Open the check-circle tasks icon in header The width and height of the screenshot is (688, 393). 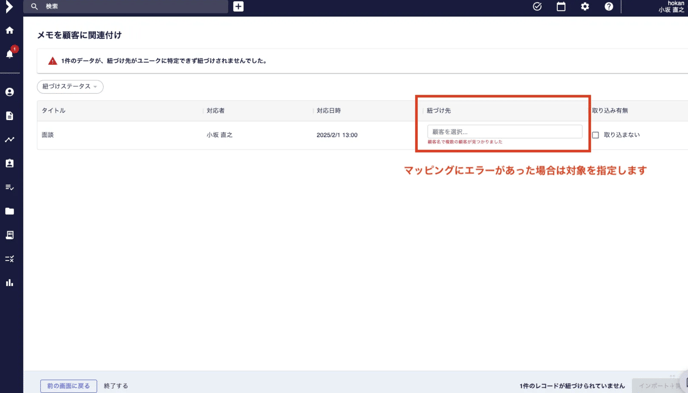coord(537,7)
